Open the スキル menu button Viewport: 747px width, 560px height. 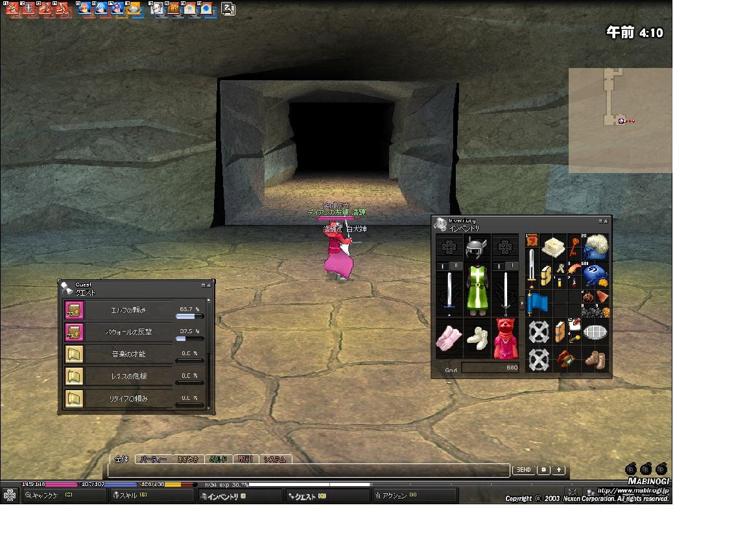coord(150,496)
